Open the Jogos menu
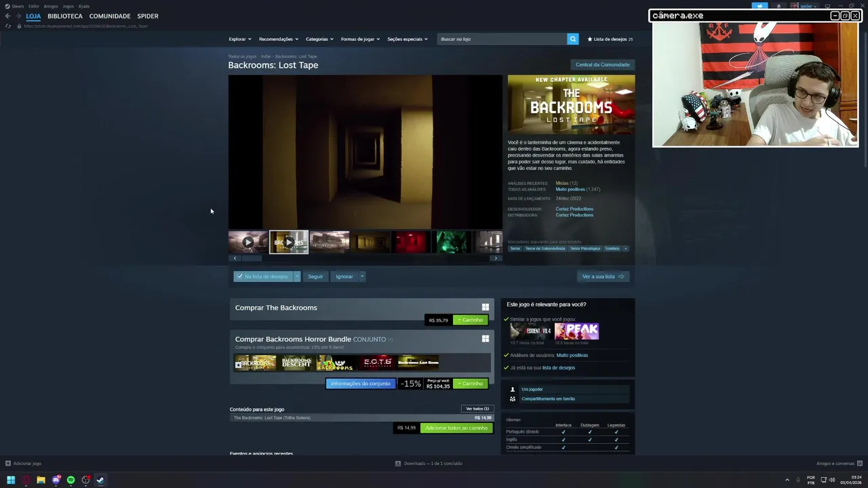The height and width of the screenshot is (488, 868). [68, 6]
